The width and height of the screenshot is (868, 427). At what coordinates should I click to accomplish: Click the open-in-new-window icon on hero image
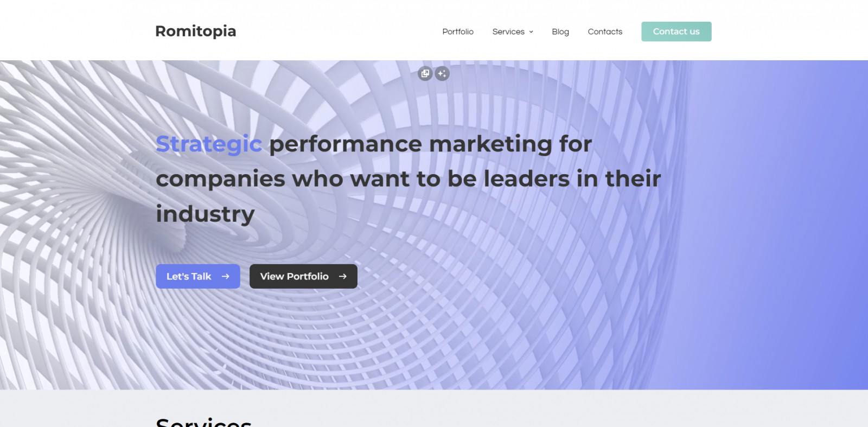point(425,73)
